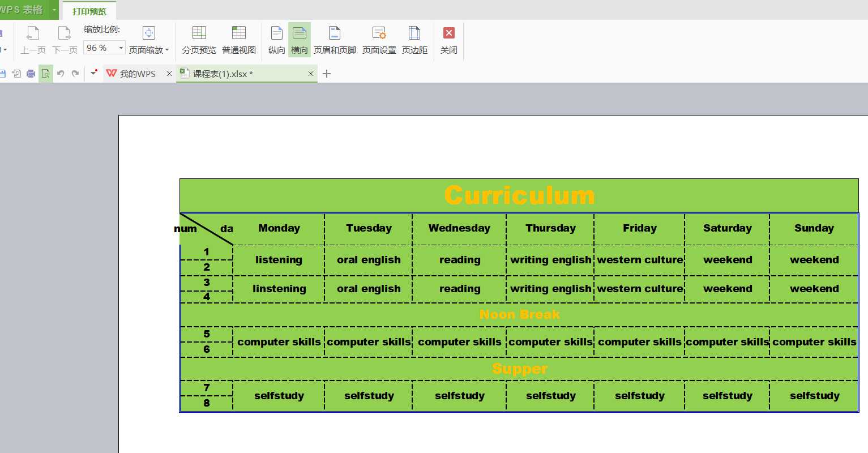Viewport: 868px width, 453px height.
Task: Toggle print preview icon in quick toolbar
Action: pyautogui.click(x=46, y=74)
